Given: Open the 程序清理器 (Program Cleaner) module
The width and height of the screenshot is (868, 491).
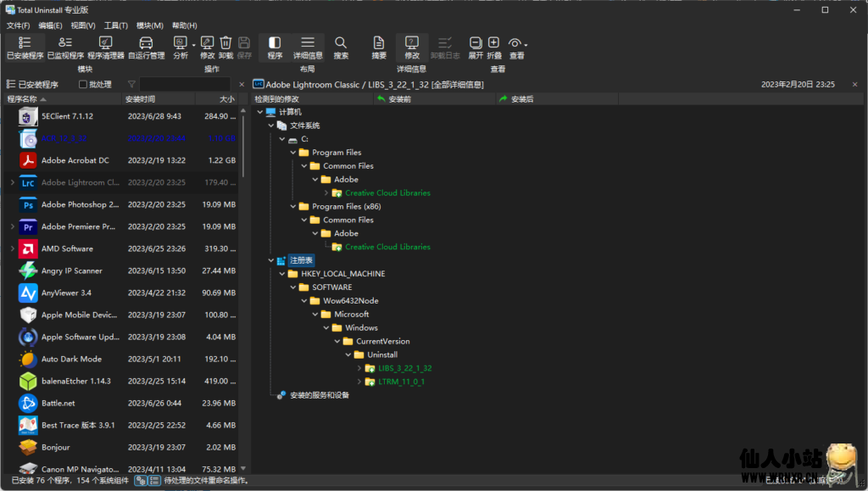Looking at the screenshot, I should point(105,47).
